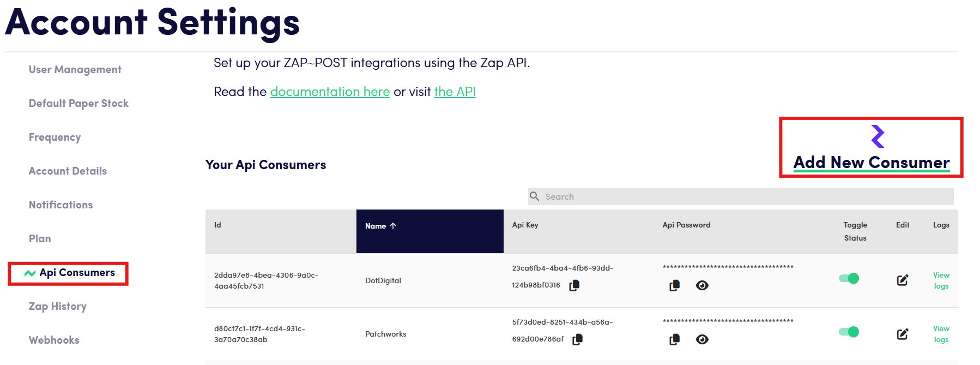Reveal the DotDigital API password
Image resolution: width=980 pixels, height=365 pixels.
(702, 285)
